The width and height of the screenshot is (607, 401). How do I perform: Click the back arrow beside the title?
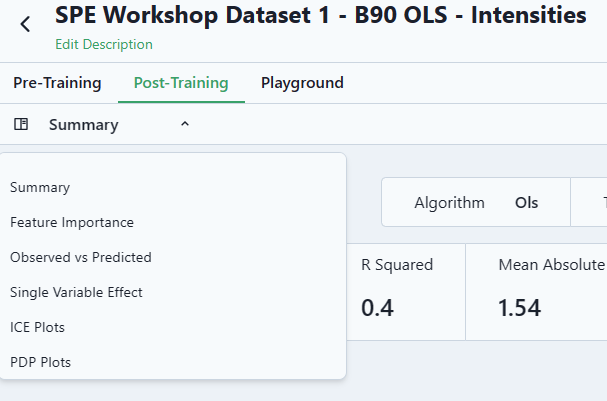25,25
